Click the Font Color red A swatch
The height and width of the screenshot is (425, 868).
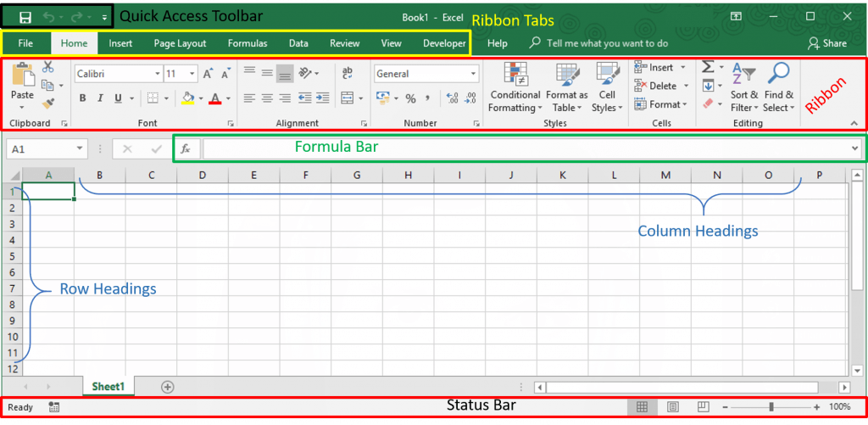(x=215, y=98)
